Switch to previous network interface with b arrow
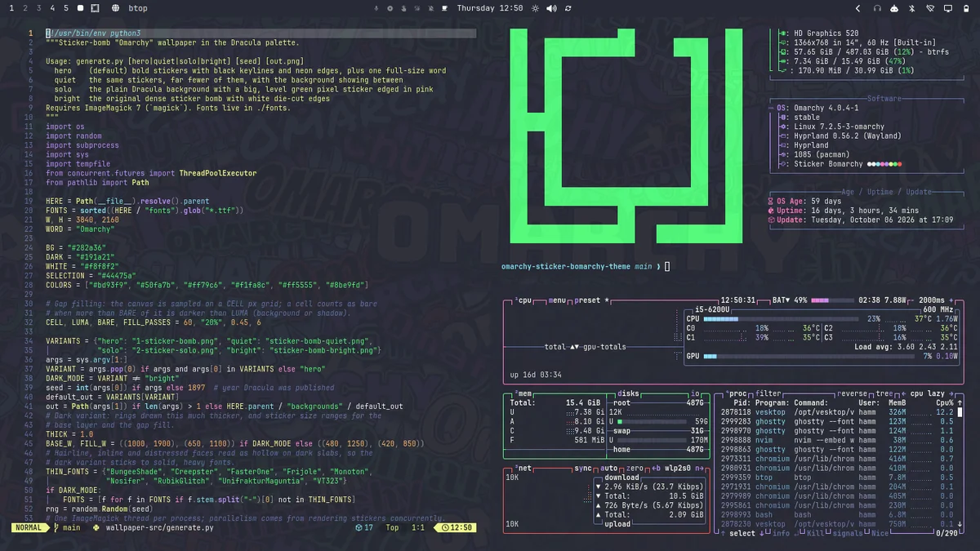The height and width of the screenshot is (551, 980). [x=656, y=469]
